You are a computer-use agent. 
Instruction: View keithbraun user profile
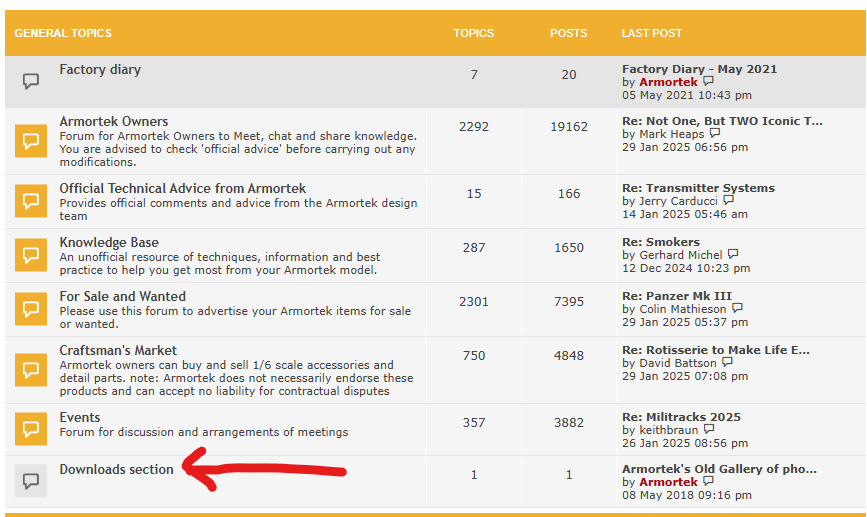coord(668,430)
